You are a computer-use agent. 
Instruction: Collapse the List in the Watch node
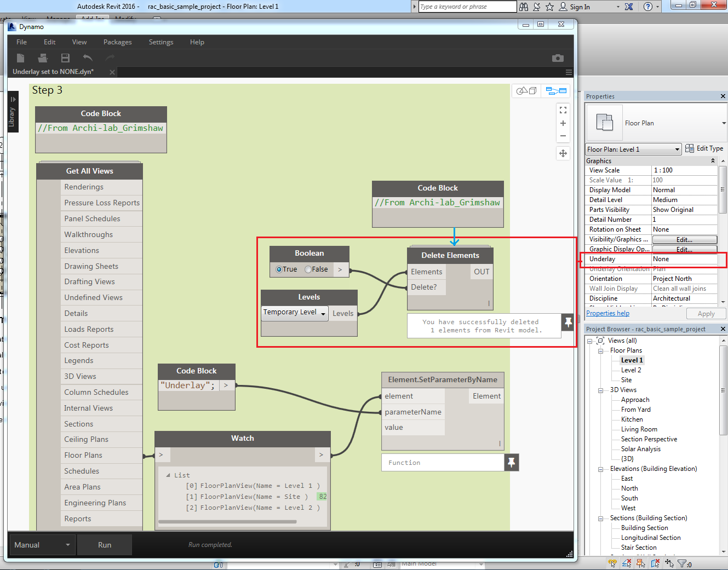tap(168, 475)
